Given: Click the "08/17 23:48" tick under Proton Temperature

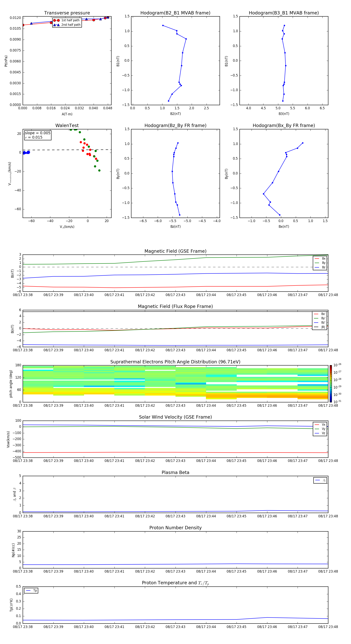Looking at the screenshot, I should click(328, 627).
